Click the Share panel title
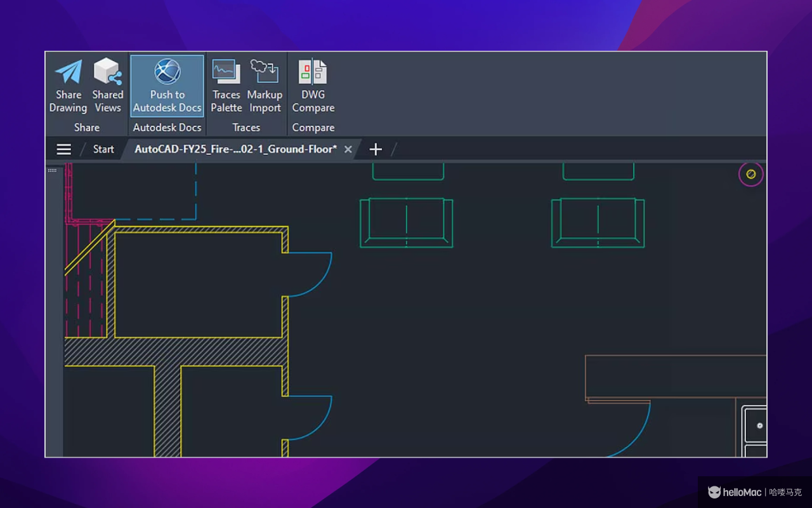Image resolution: width=812 pixels, height=508 pixels. 87,128
